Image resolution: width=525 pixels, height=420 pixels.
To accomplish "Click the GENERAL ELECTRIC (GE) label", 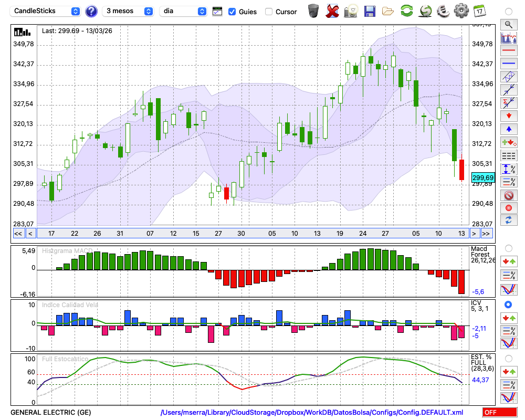I will pos(50,412).
